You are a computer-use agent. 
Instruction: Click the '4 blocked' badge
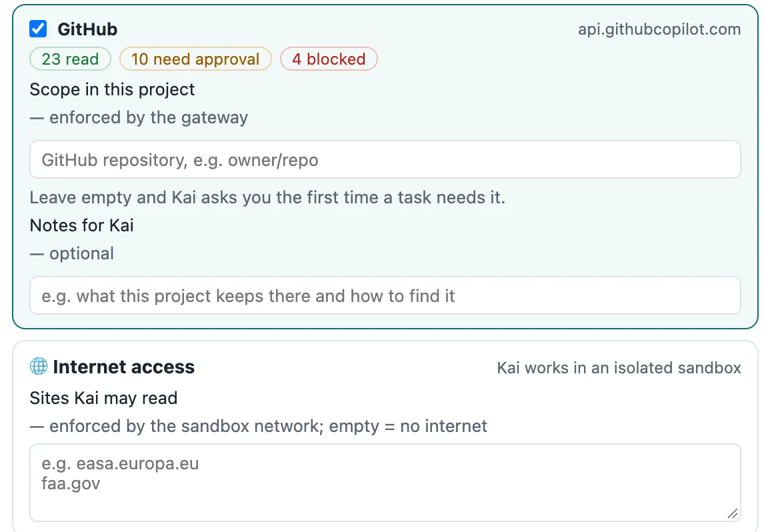[x=329, y=59]
